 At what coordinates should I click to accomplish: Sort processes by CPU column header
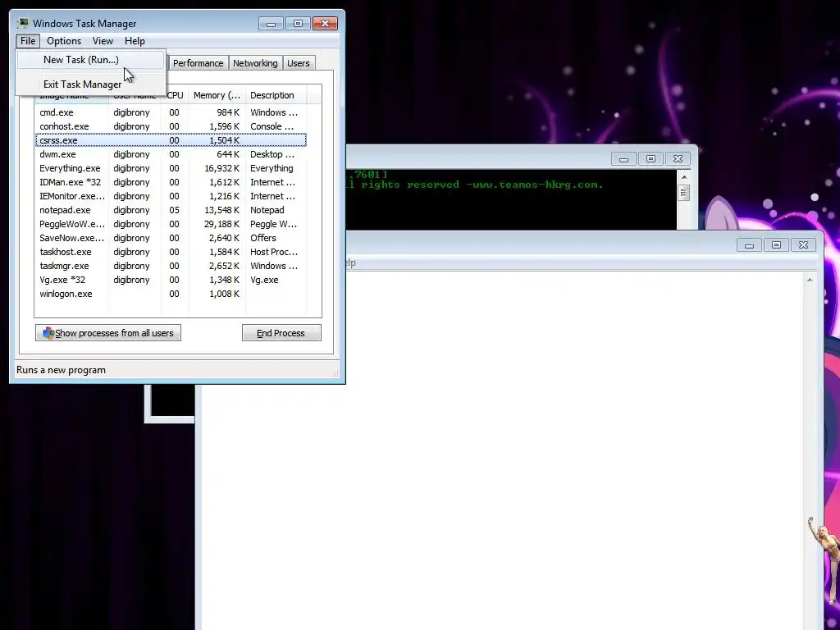[x=175, y=95]
